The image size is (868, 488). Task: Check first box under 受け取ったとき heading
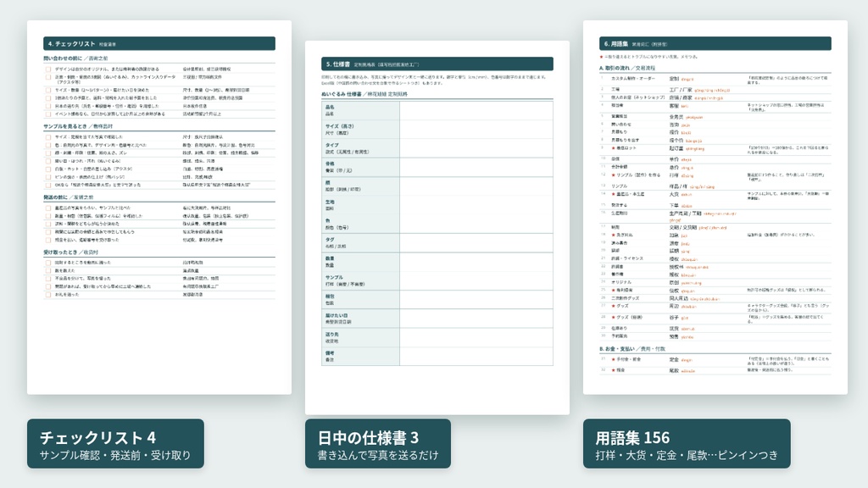point(48,263)
